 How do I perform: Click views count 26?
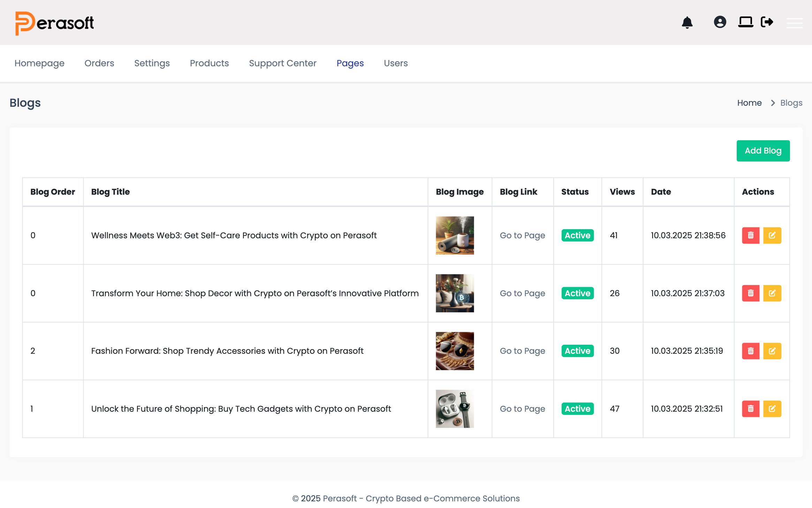(x=614, y=293)
